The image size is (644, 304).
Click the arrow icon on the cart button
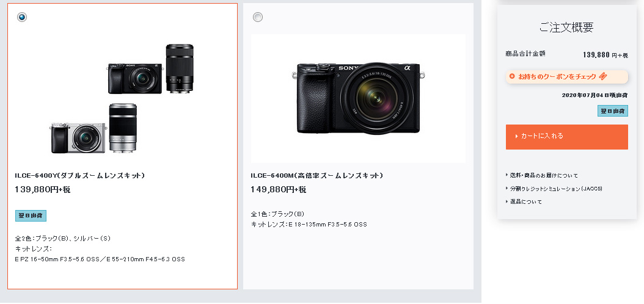tap(517, 136)
